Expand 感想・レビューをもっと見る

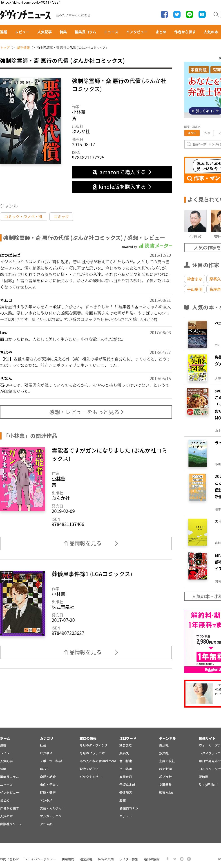tap(86, 412)
